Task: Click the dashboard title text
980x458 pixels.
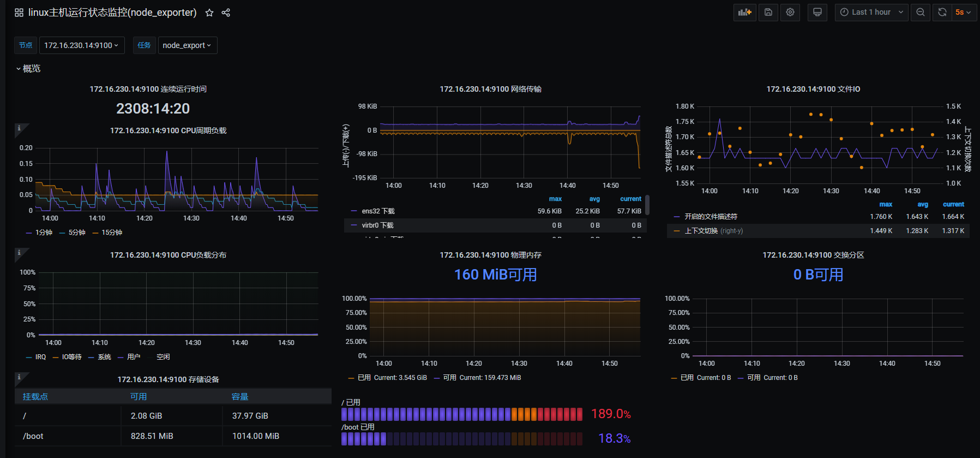Action: (112, 13)
